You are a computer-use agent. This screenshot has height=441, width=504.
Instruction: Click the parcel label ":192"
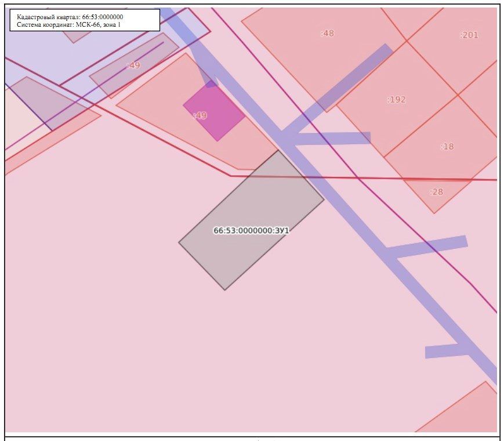[396, 100]
